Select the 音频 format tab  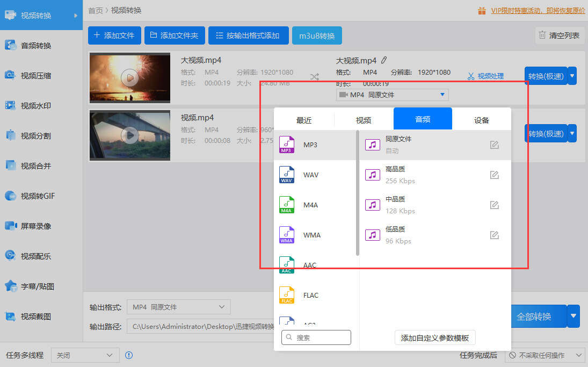click(423, 119)
